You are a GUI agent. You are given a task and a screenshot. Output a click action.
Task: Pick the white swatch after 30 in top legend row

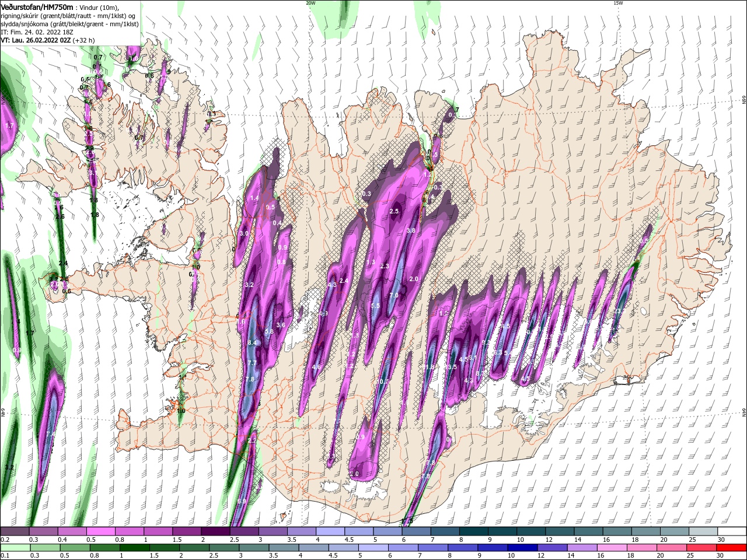coord(732,531)
